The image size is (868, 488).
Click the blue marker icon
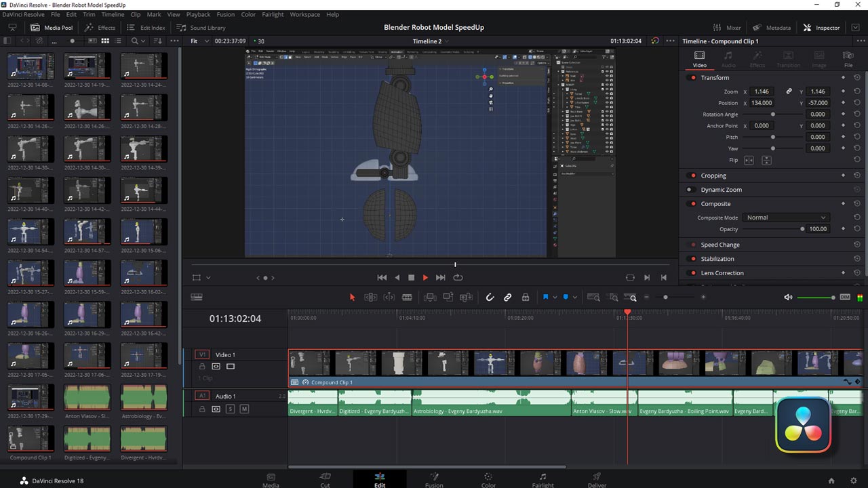566,297
